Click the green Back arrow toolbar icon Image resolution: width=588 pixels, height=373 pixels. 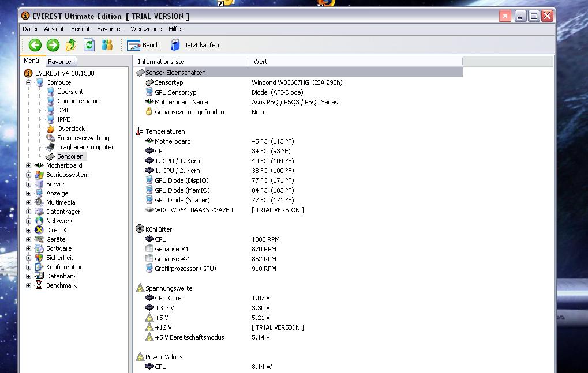pos(35,45)
